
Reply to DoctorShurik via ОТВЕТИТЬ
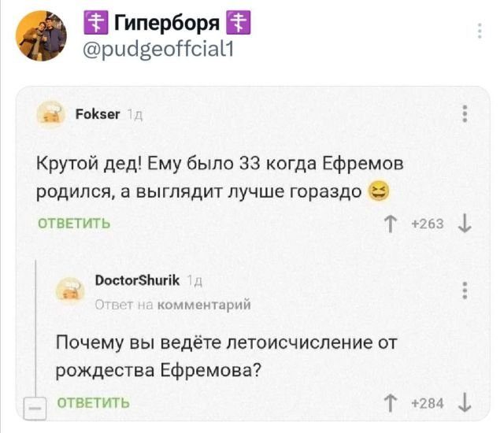(95, 403)
